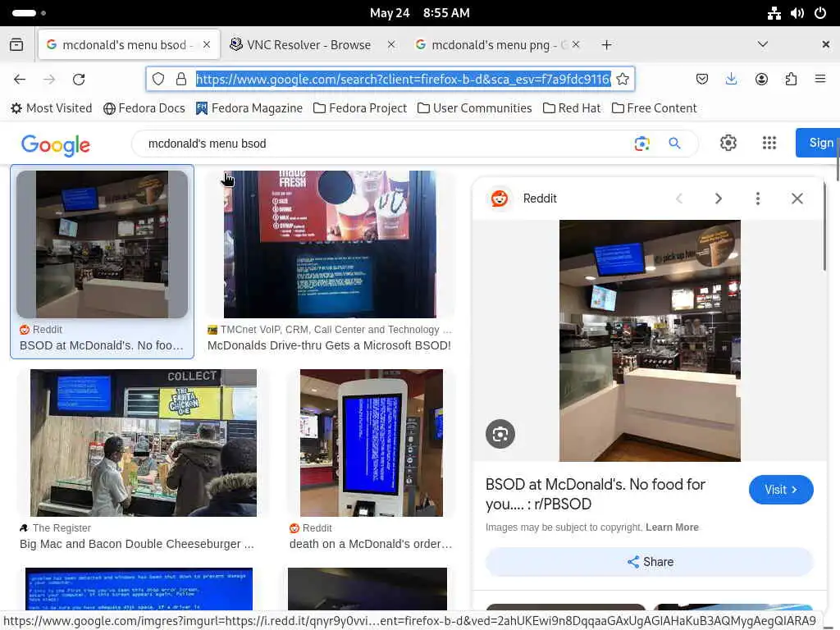Screen dimensions: 840x630
Task: Open the Extensions puzzle icon
Action: [791, 80]
